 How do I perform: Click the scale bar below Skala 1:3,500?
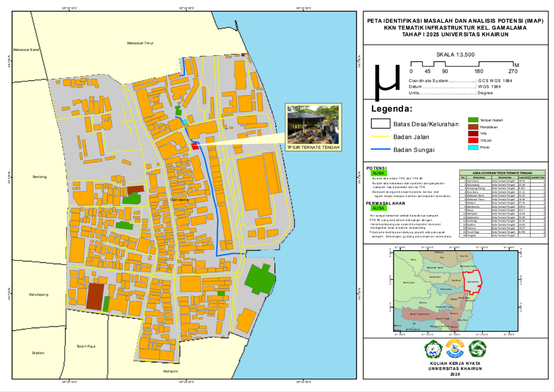462,64
